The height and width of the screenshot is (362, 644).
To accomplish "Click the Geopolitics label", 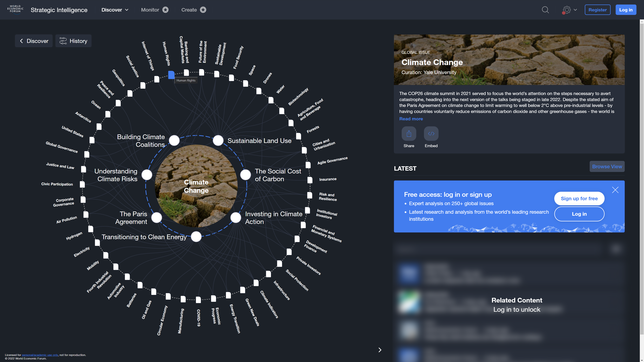I will [x=119, y=78].
